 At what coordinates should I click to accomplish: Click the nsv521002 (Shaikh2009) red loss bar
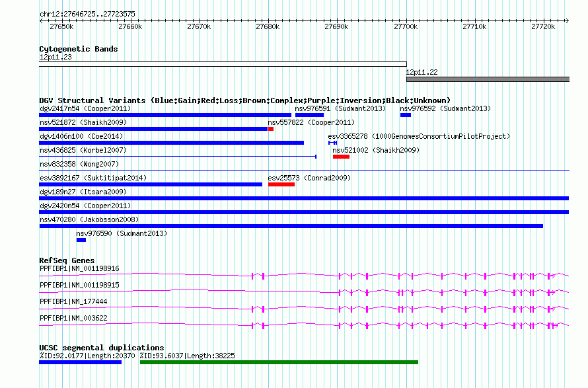342,157
